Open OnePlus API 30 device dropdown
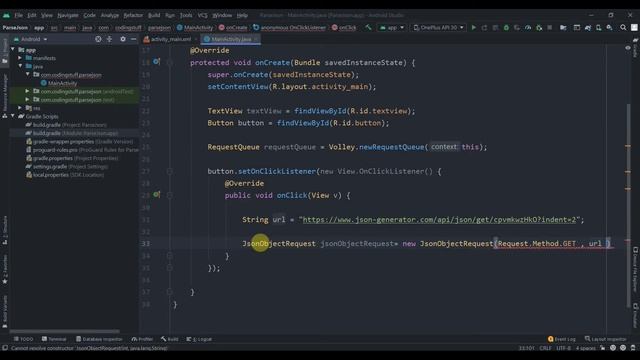 438,27
